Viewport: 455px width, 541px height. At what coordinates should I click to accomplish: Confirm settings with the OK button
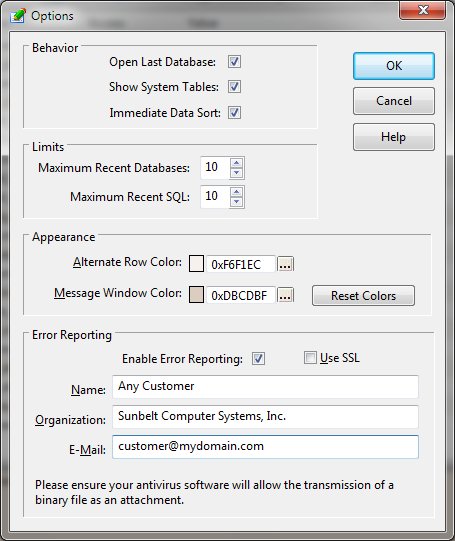pos(394,66)
